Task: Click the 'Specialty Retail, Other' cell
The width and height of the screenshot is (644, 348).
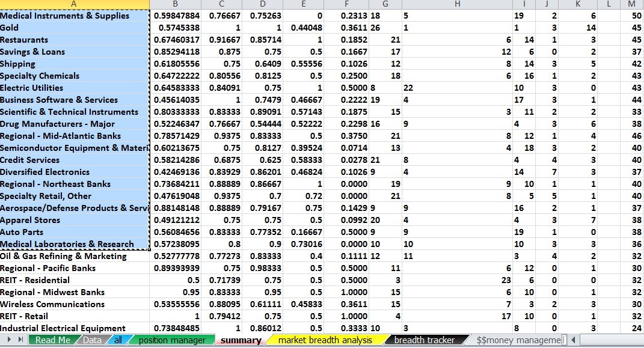Action: 75,196
